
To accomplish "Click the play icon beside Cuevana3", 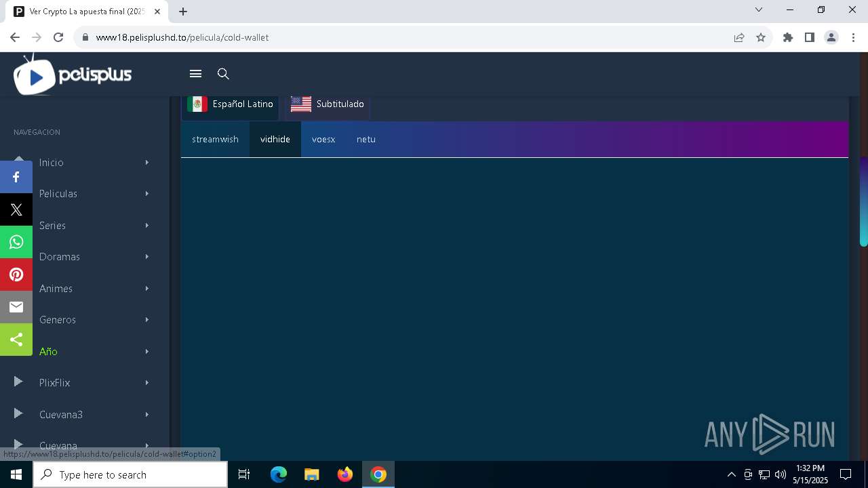I will click(x=18, y=413).
